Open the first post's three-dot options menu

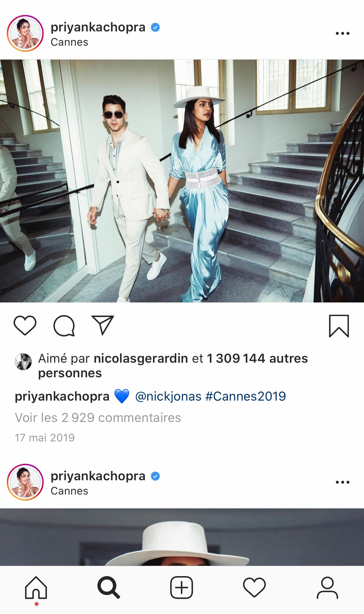(x=342, y=33)
